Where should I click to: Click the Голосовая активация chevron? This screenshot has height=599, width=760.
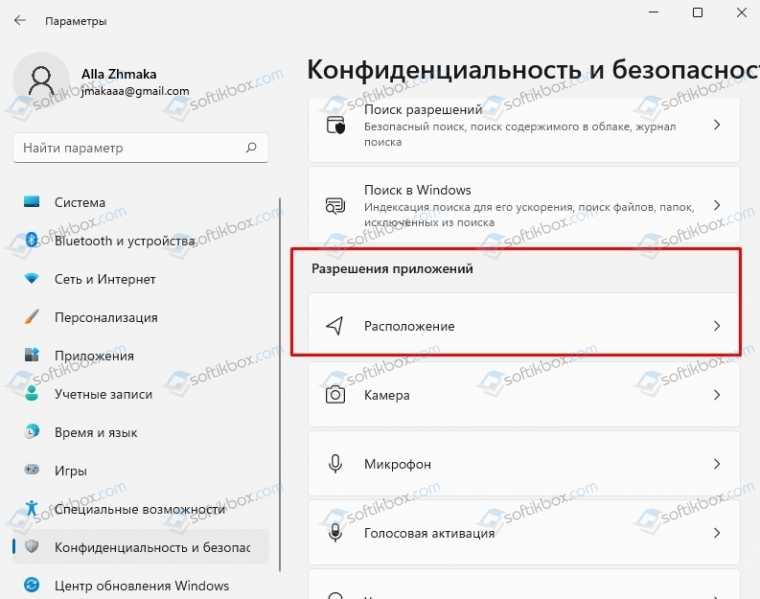click(x=717, y=533)
